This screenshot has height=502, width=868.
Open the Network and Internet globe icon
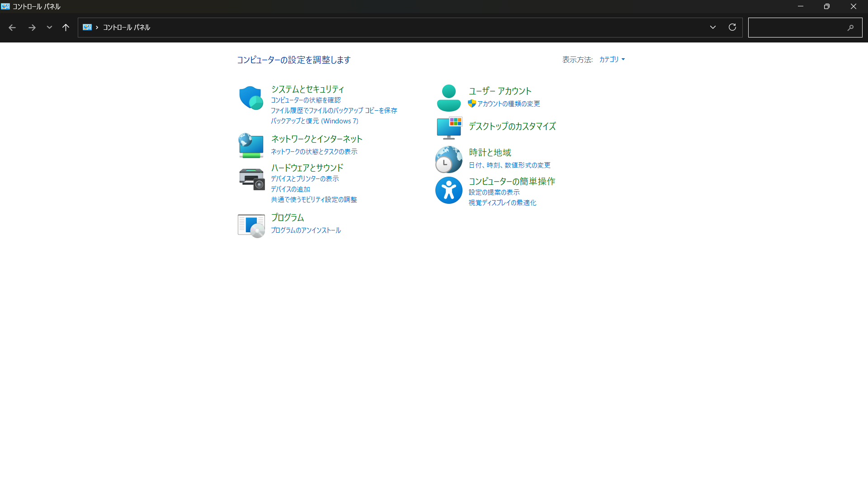point(251,145)
